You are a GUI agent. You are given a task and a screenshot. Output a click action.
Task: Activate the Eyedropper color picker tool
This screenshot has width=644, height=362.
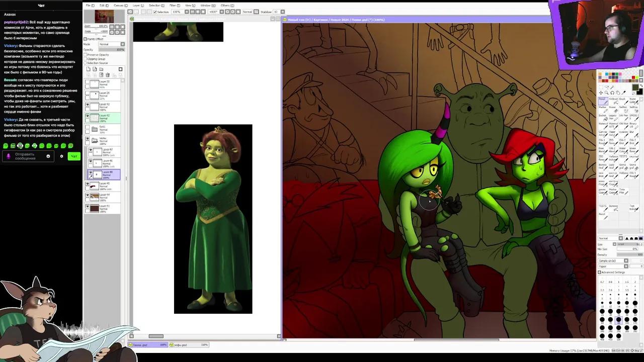pos(624,92)
